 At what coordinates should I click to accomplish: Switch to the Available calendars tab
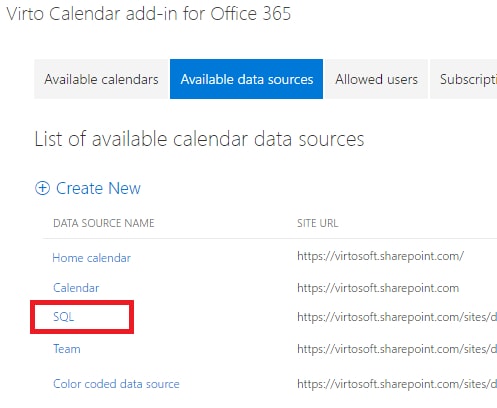102,79
